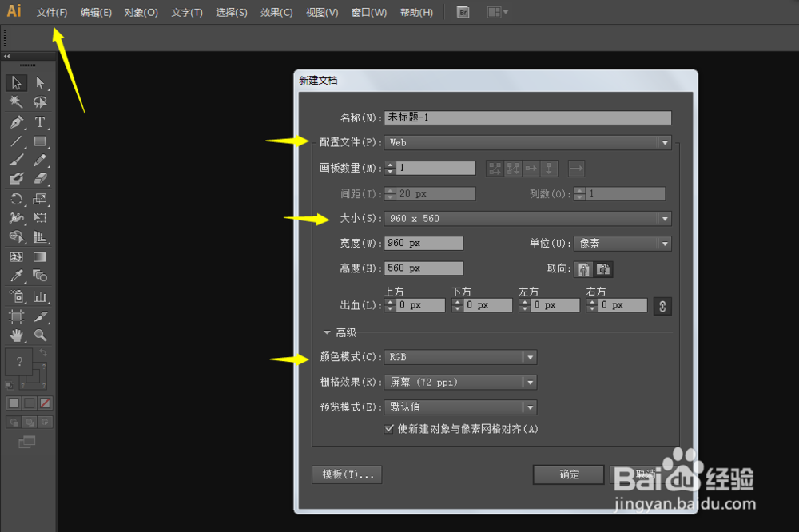
Task: Set 取向 to landscape orientation
Action: click(x=602, y=269)
